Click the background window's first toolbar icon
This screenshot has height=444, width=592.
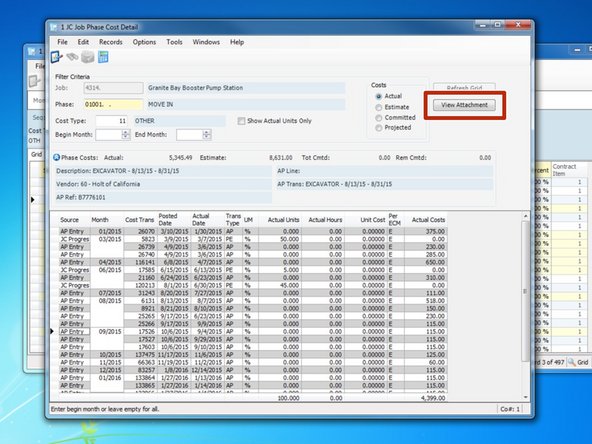click(34, 81)
